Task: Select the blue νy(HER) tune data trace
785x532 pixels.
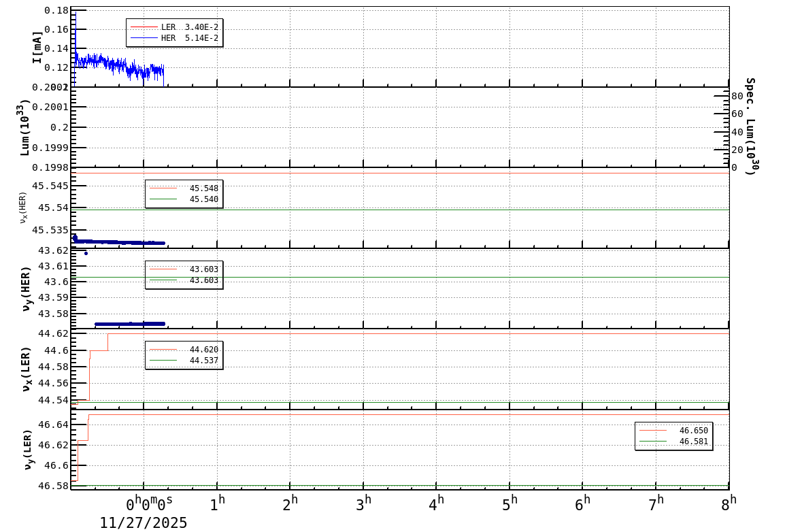Action: click(129, 323)
